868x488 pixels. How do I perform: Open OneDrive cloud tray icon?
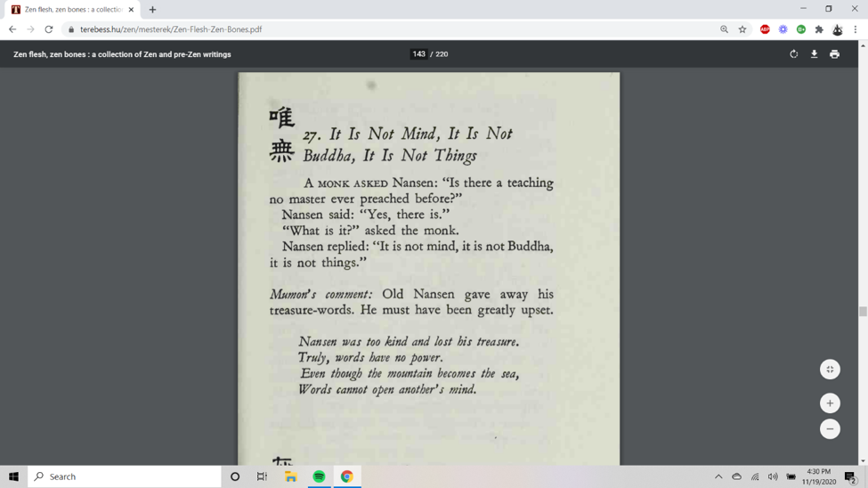[x=736, y=476]
